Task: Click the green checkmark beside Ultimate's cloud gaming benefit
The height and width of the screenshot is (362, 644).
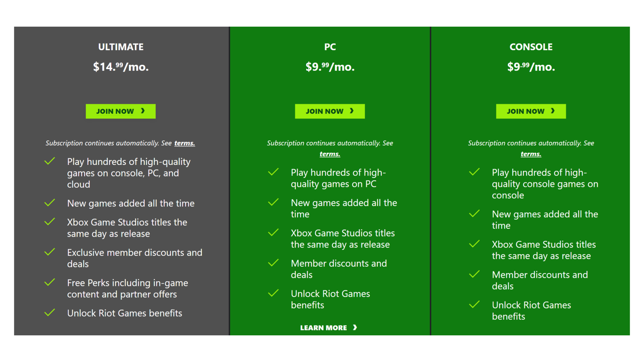Action: [49, 161]
